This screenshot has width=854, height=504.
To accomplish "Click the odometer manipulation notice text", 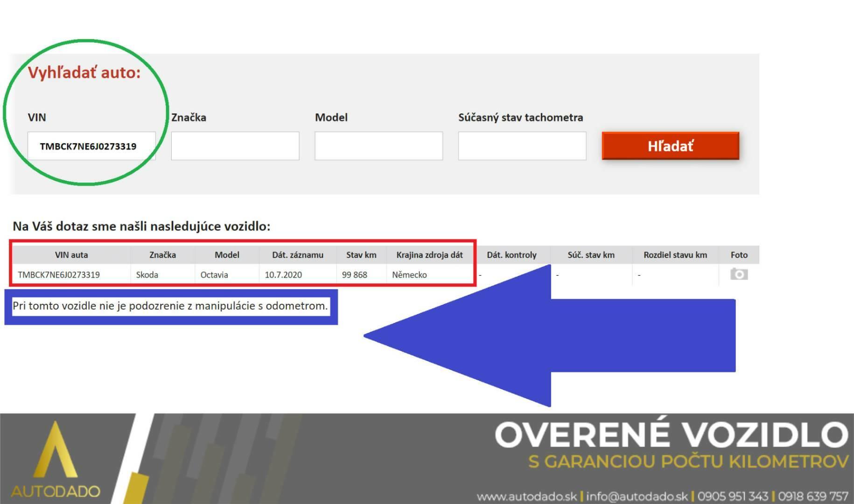I will pos(170,306).
